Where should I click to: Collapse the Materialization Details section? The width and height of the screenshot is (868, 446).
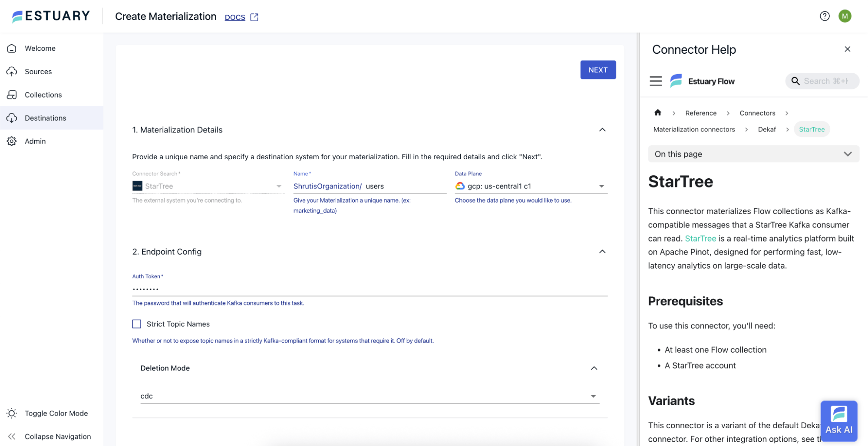coord(602,130)
